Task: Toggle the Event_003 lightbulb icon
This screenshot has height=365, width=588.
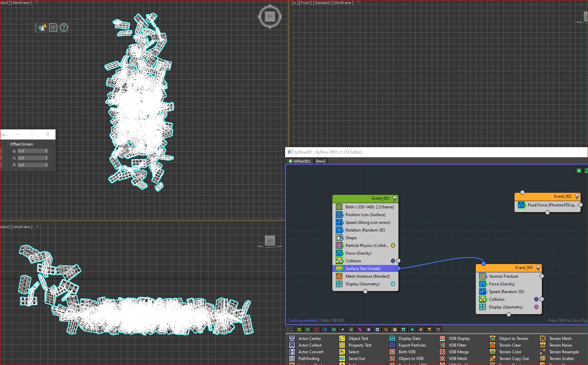Action: (538, 268)
